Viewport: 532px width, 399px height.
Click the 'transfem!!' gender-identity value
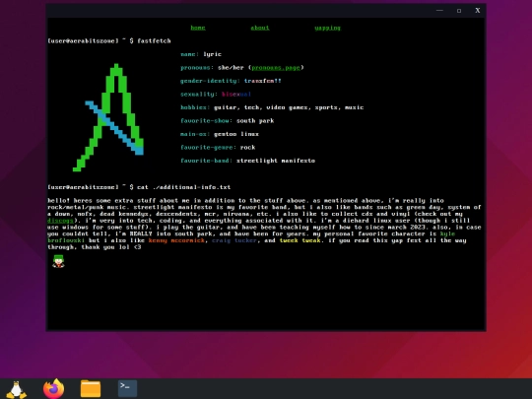tap(263, 81)
